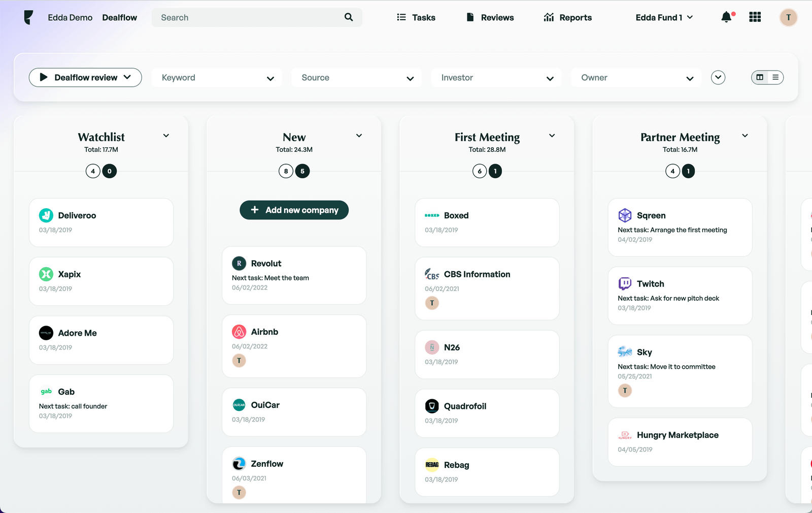Screen dimensions: 812x513
Task: Select the Tasks icon in top bar
Action: pos(401,17)
